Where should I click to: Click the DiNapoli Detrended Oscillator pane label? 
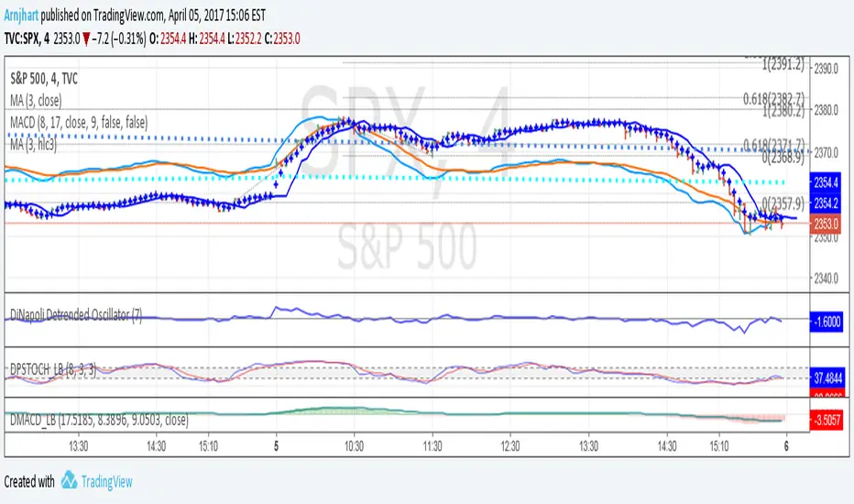75,314
